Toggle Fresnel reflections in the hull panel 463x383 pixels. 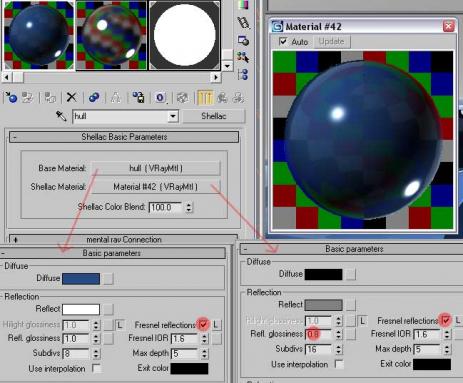coord(203,324)
